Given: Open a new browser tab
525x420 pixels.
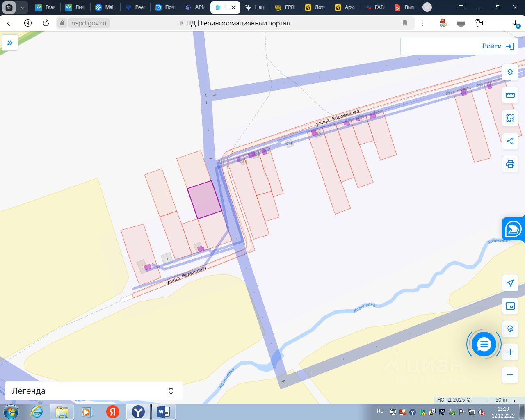Looking at the screenshot, I should pyautogui.click(x=427, y=7).
